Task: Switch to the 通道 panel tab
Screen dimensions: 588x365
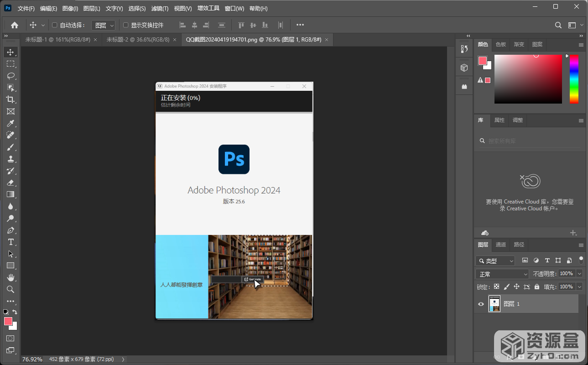Action: tap(501, 245)
